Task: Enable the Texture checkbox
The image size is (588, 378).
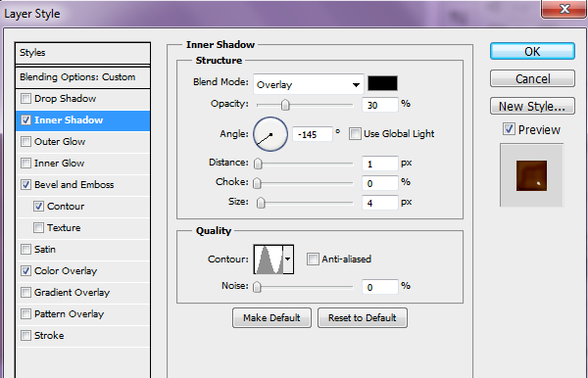Action: 38,228
